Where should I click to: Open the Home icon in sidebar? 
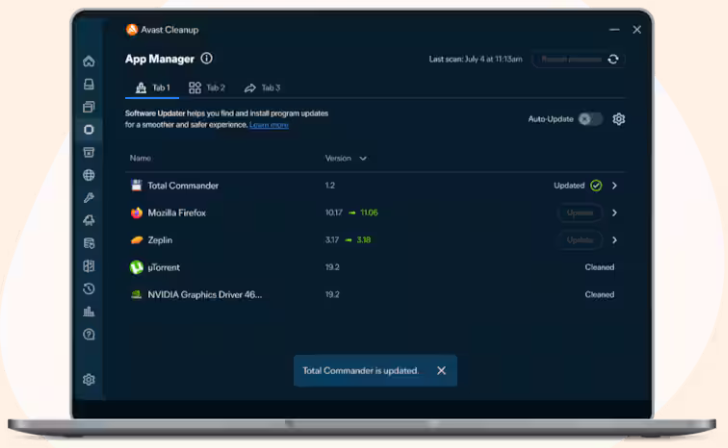[89, 61]
